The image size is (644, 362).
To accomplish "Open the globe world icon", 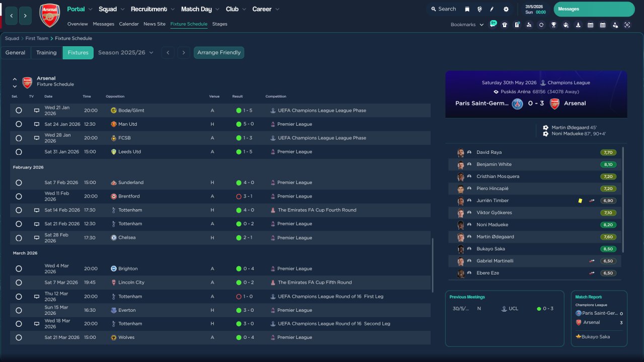I will point(479,9).
